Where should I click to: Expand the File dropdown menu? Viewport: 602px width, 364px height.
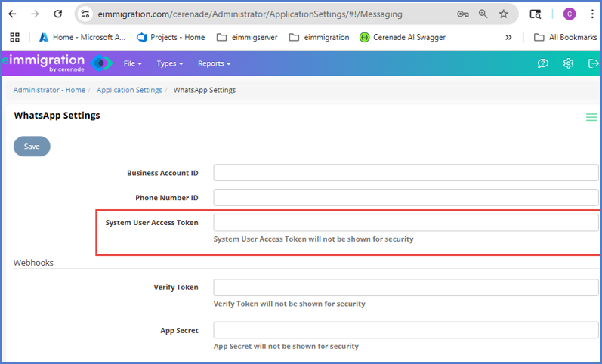pyautogui.click(x=132, y=63)
